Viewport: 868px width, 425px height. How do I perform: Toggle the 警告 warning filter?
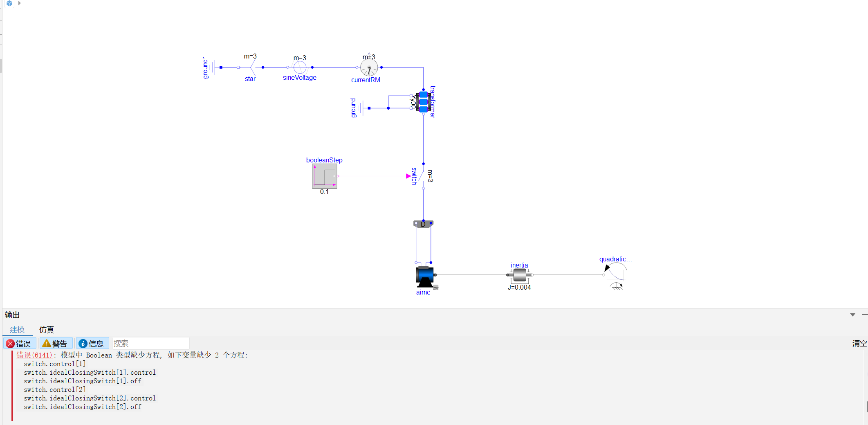[x=56, y=344]
